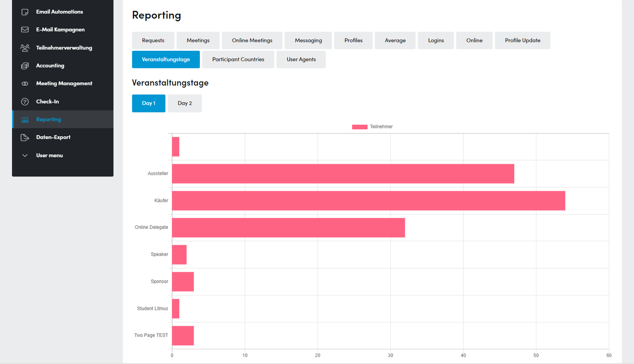
Task: Click the Online Delegate chart bar
Action: (x=289, y=228)
